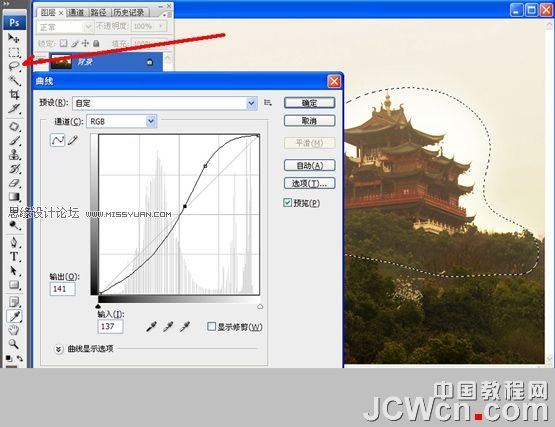Viewport: 555px width, 427px height.
Task: Select the Path Selection tool
Action: [x=14, y=271]
